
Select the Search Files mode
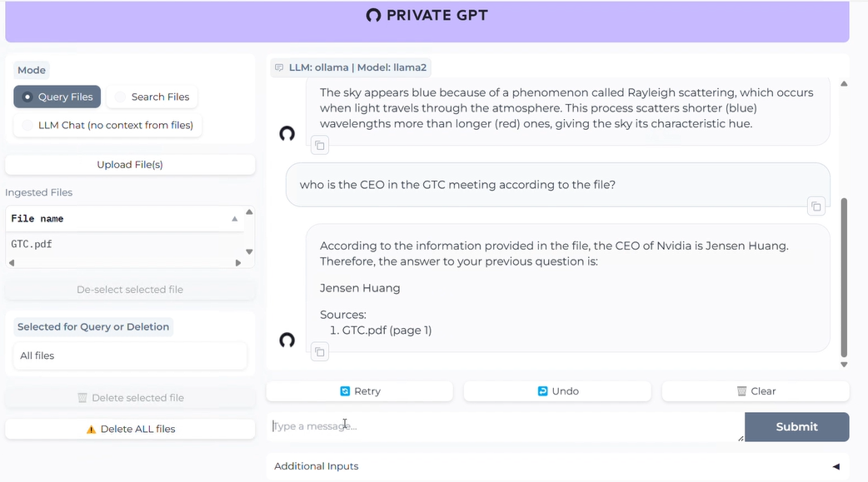152,97
